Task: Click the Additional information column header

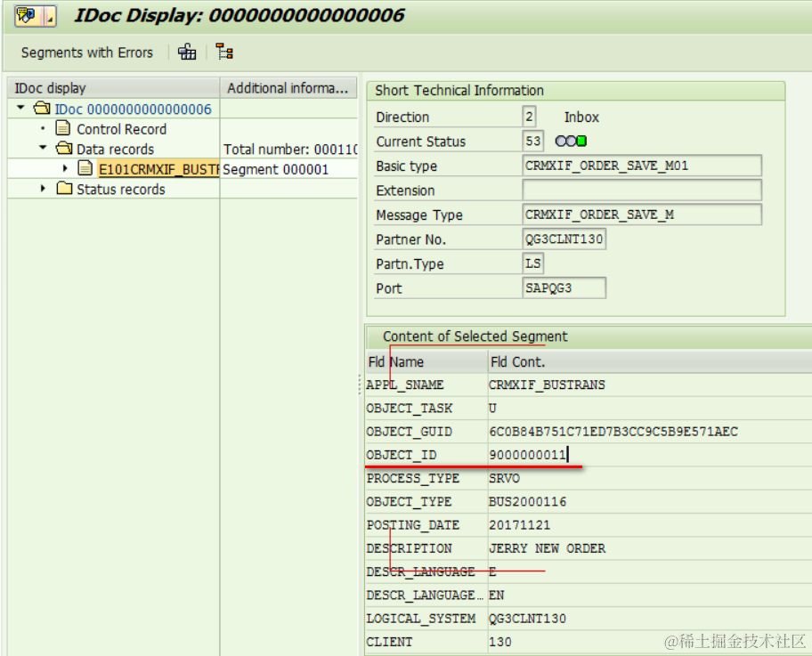Action: point(288,88)
